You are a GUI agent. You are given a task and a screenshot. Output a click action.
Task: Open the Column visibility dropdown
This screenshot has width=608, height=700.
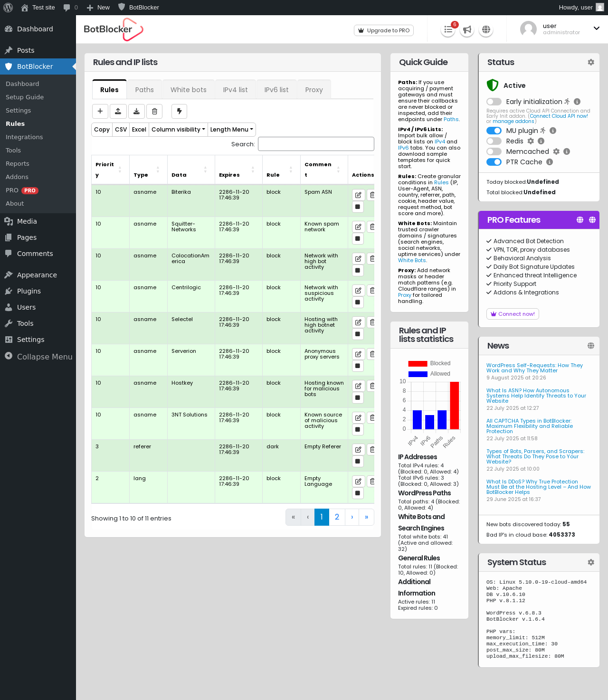(x=178, y=130)
